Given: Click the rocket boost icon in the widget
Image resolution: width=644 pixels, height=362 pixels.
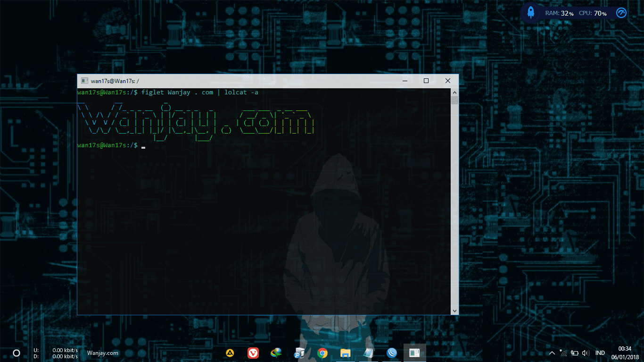Looking at the screenshot, I should tap(531, 13).
